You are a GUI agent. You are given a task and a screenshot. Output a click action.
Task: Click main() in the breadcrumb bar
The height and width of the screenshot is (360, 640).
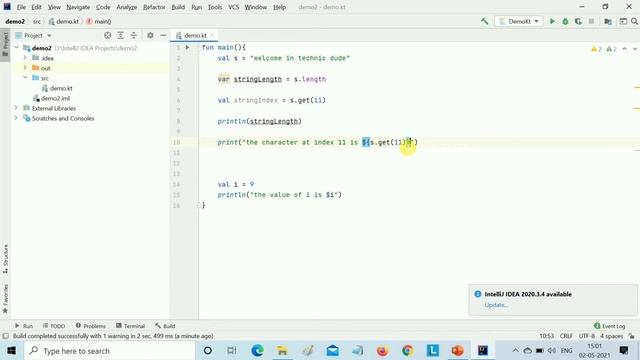pyautogui.click(x=99, y=21)
